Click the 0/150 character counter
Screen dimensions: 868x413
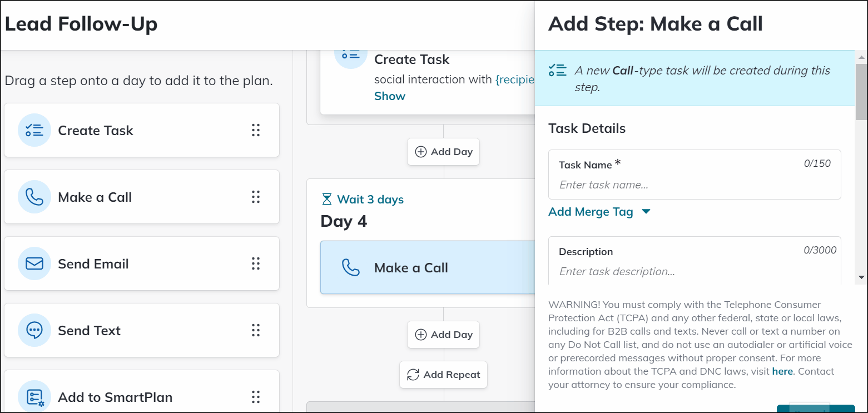tap(817, 163)
